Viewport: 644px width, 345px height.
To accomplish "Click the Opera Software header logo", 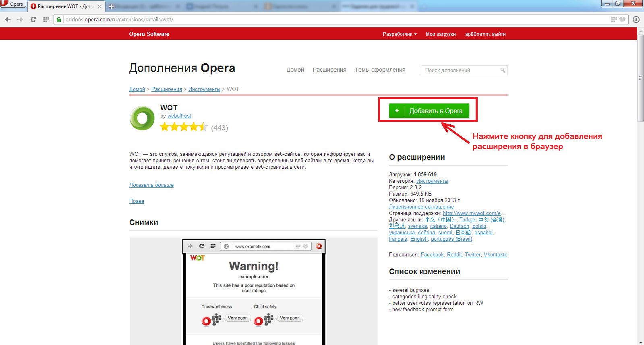I will tap(149, 34).
